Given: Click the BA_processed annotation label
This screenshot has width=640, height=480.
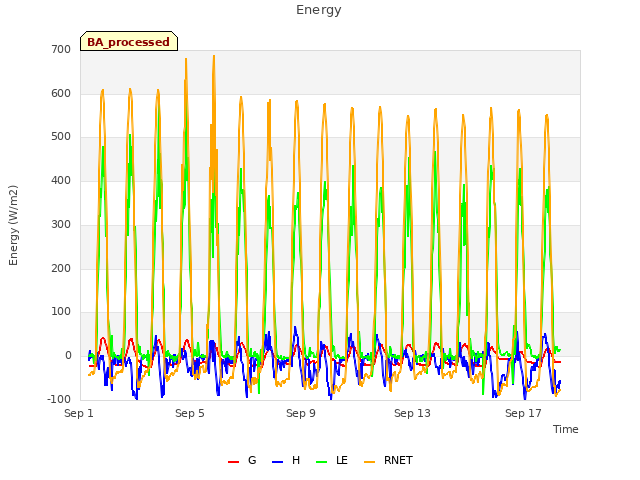Looking at the screenshot, I should tap(129, 42).
